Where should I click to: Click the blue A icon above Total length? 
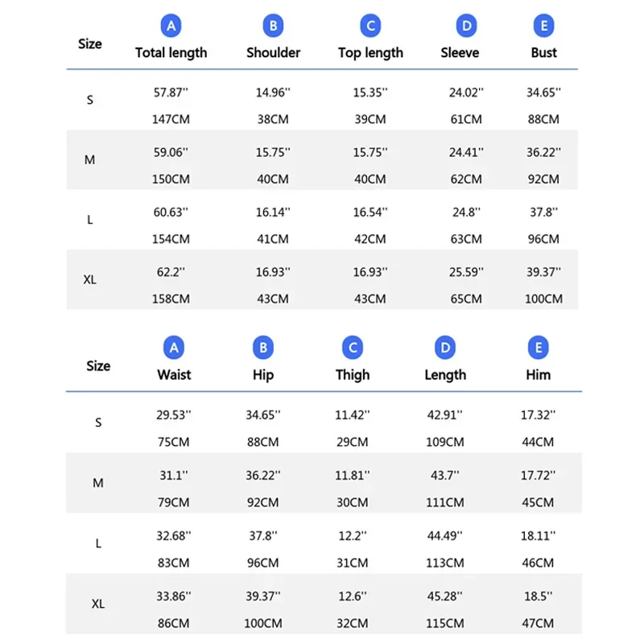(171, 27)
